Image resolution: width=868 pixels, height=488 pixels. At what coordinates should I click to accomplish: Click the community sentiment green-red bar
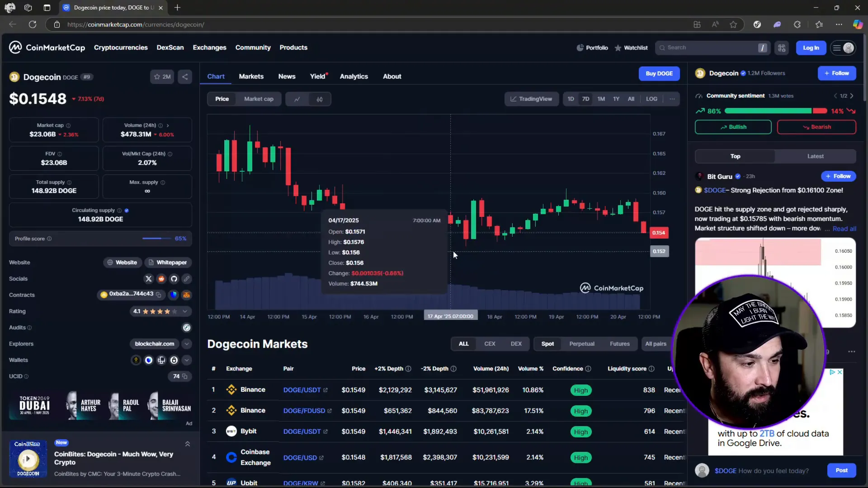(775, 111)
